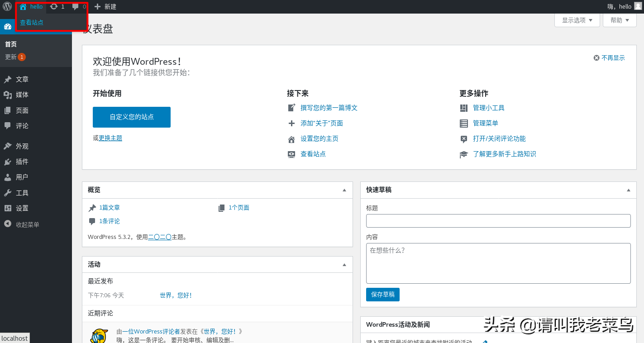Select 查看站点 in the admin bar dropdown
Screen dimensions: 644x343
pos(32,22)
